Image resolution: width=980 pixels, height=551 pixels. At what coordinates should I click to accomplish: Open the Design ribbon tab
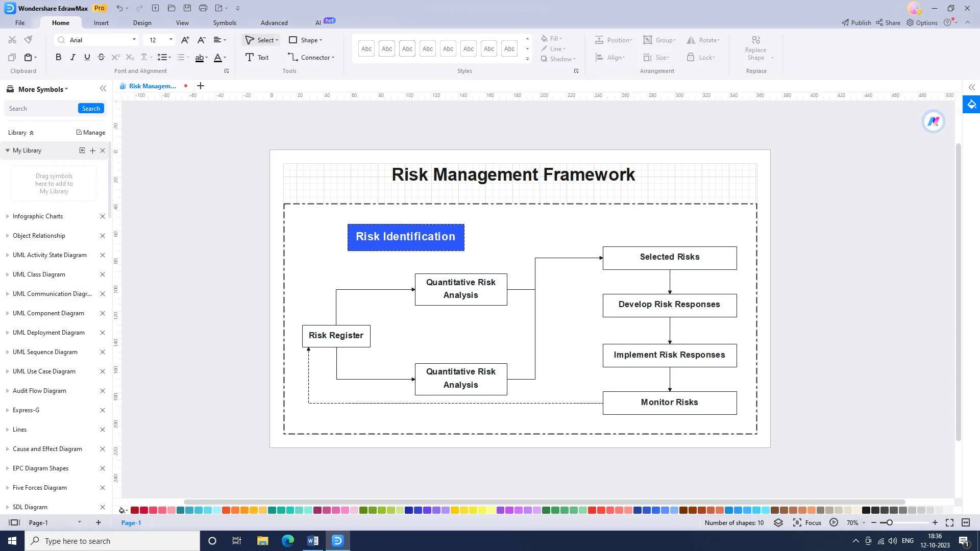click(x=142, y=22)
